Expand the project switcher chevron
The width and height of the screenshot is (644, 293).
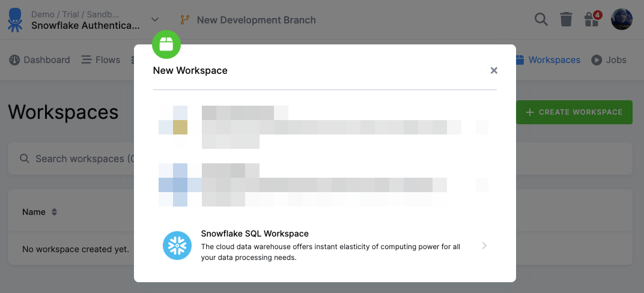(x=155, y=19)
